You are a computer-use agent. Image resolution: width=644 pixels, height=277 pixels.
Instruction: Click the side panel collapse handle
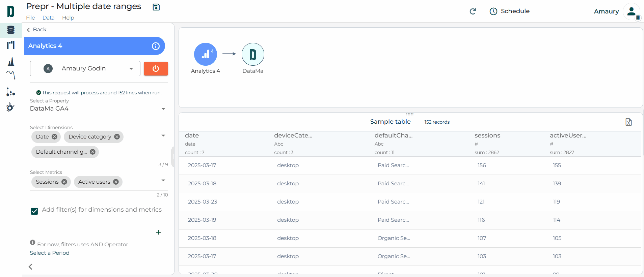[x=173, y=157]
